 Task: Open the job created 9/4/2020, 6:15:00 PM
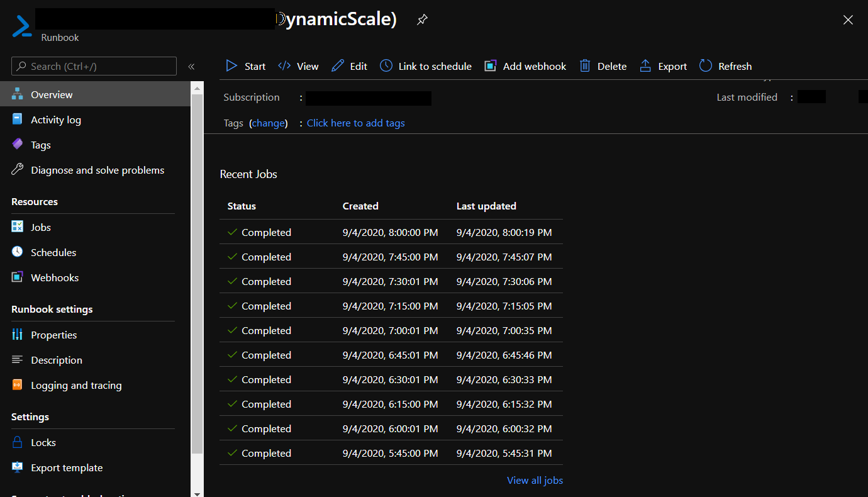click(391, 404)
